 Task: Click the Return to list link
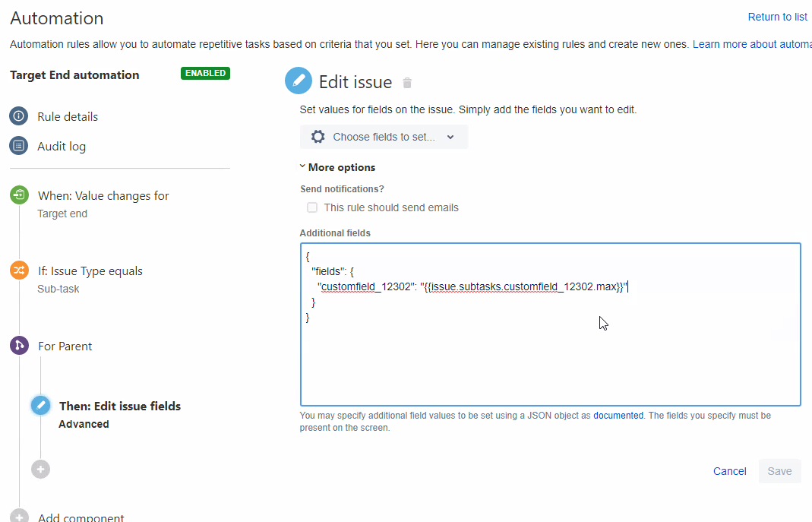[777, 17]
